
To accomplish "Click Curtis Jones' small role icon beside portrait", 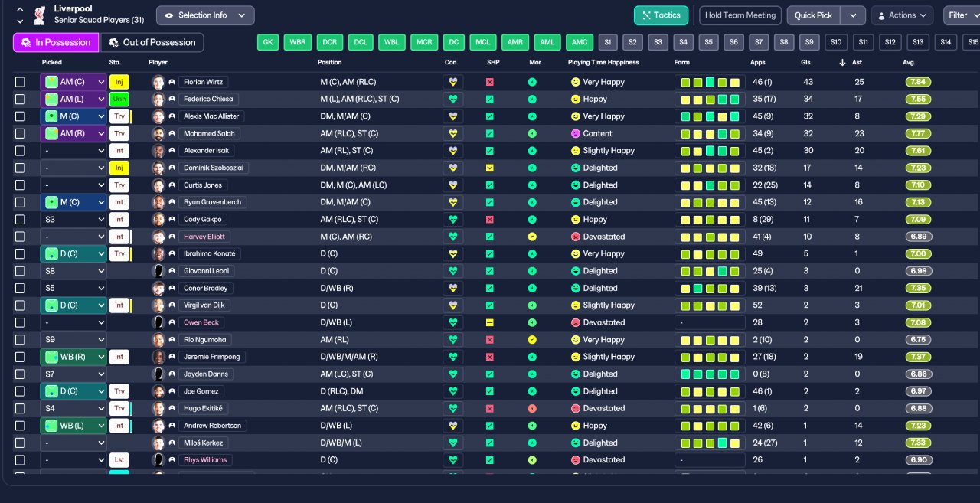I will (x=172, y=185).
